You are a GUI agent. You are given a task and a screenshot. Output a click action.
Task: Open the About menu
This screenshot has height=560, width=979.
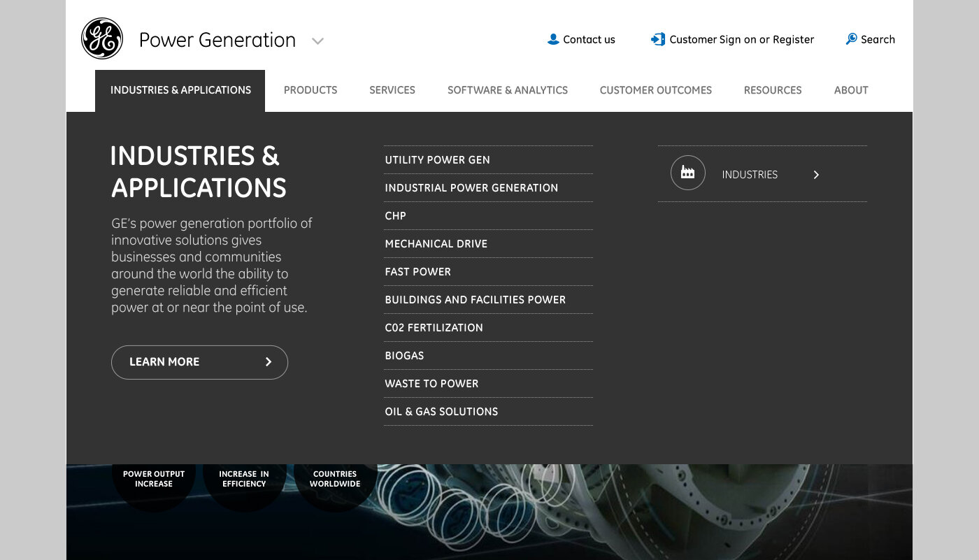(851, 90)
